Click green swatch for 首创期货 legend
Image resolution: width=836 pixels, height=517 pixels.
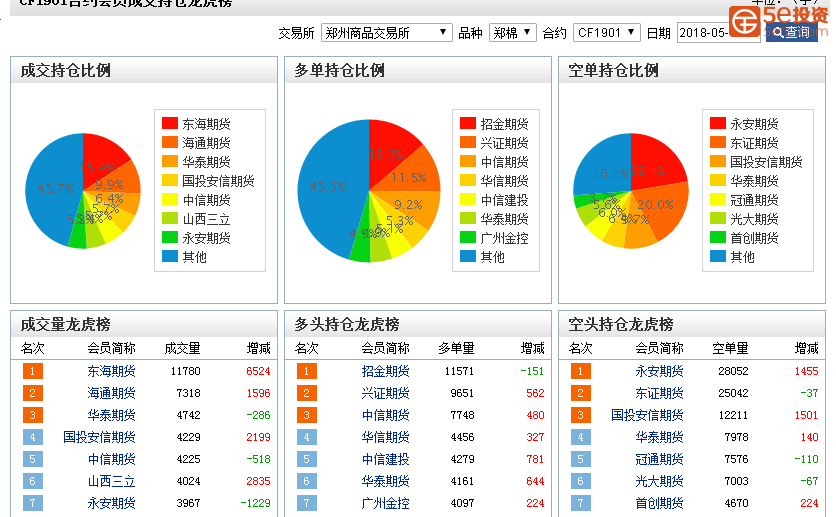point(718,237)
